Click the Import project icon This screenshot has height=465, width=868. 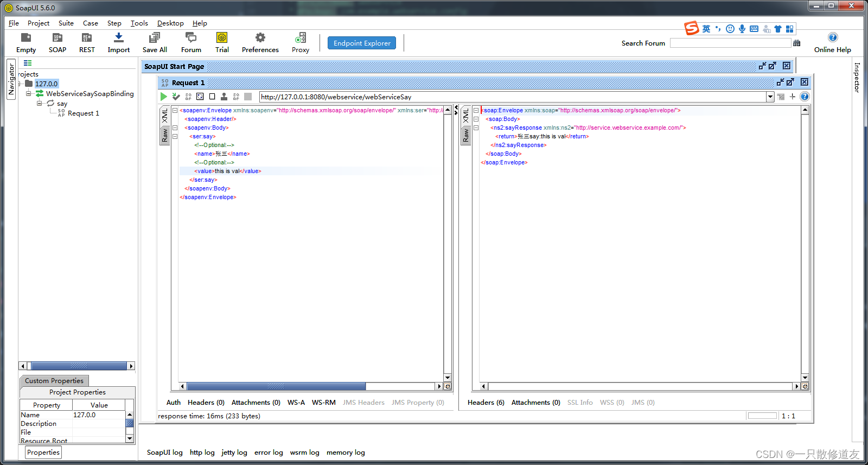119,37
